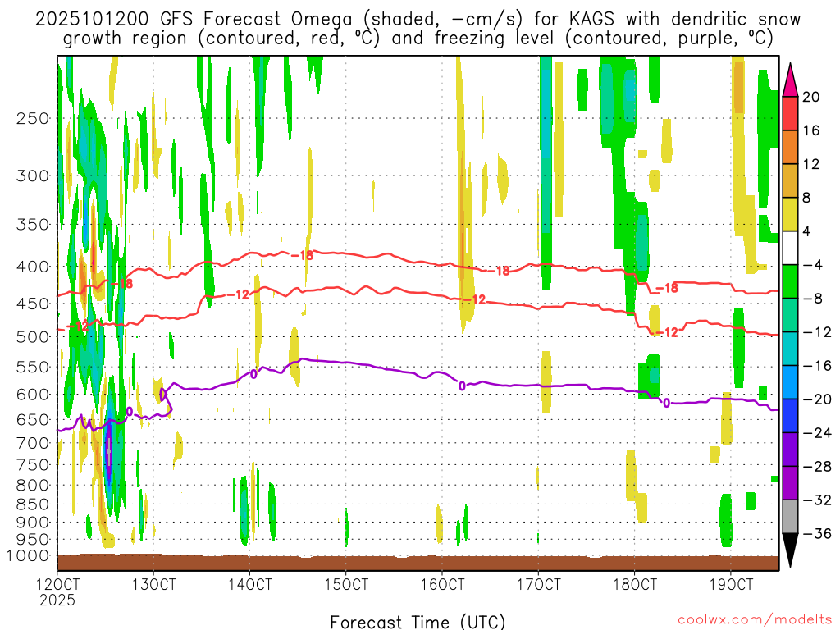840x630 pixels.
Task: Click the purple 0 contour label near 140CT
Action: tap(254, 374)
